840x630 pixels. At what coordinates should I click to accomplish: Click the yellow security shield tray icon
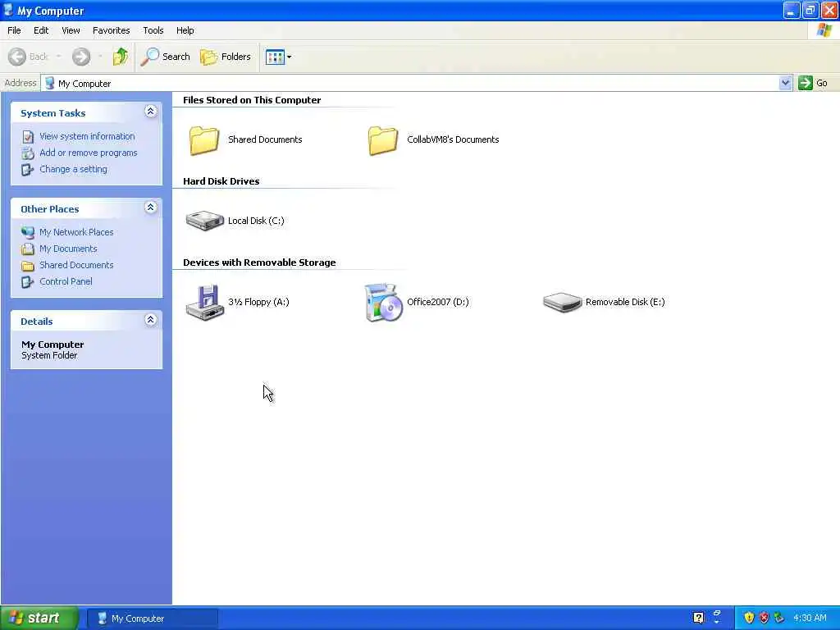point(749,618)
